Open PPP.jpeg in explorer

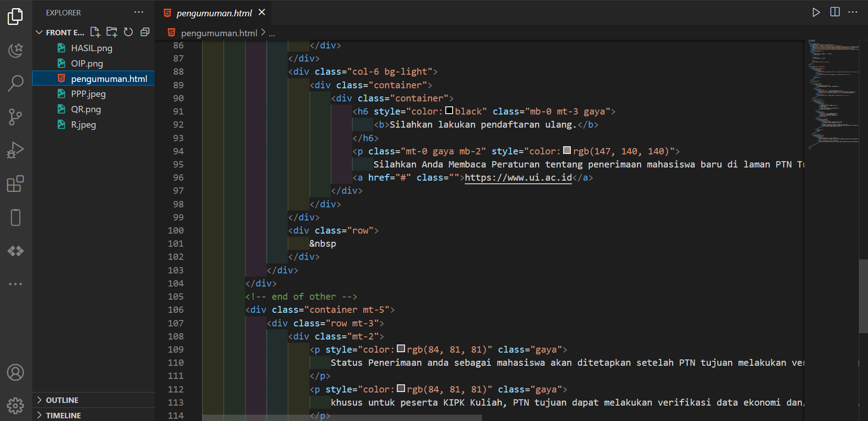(88, 94)
